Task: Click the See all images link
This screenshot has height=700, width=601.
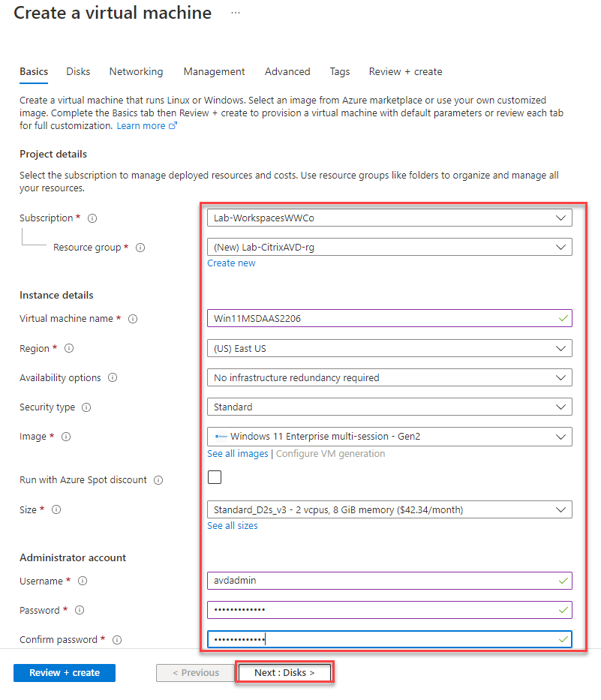Action: tap(238, 454)
